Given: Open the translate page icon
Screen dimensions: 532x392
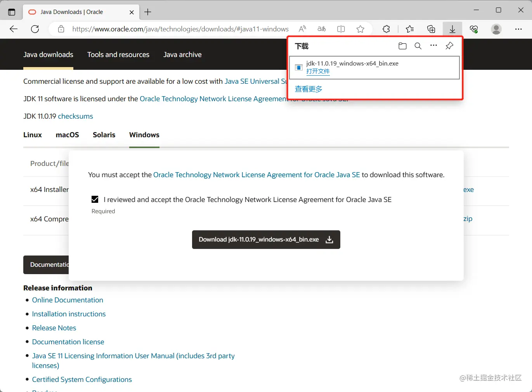Looking at the screenshot, I should pos(322,29).
